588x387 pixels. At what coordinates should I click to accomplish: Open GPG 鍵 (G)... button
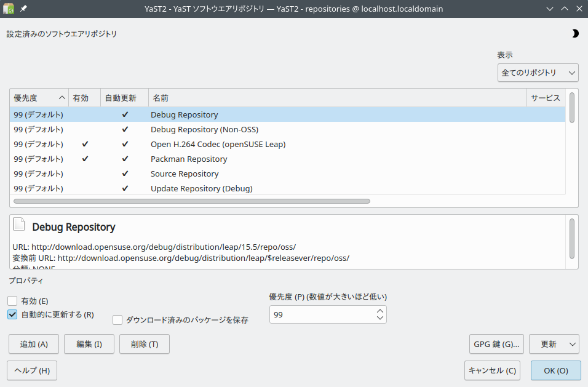click(x=496, y=345)
